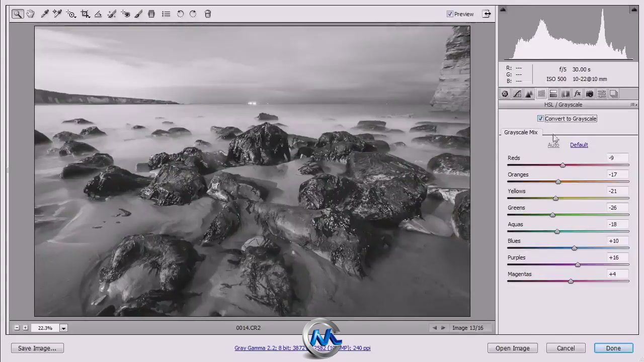Click the Save Image... button

click(37, 348)
